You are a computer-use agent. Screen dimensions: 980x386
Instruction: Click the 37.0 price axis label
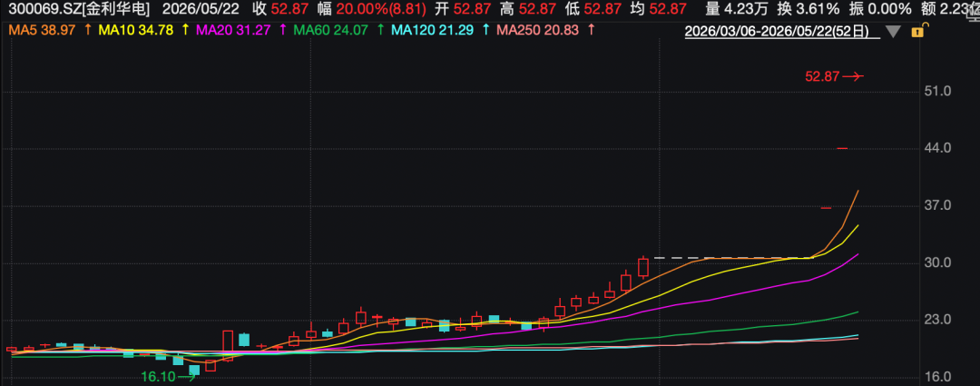[938, 206]
